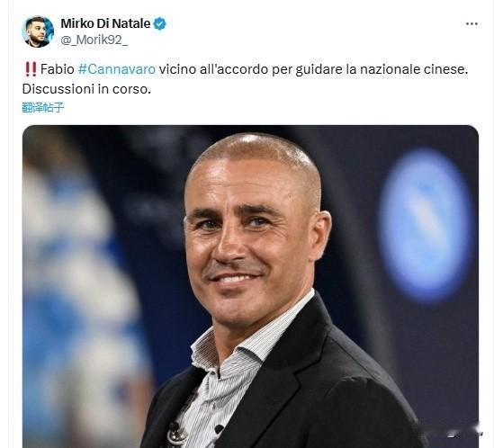Open the three-dot more options menu

(x=472, y=24)
